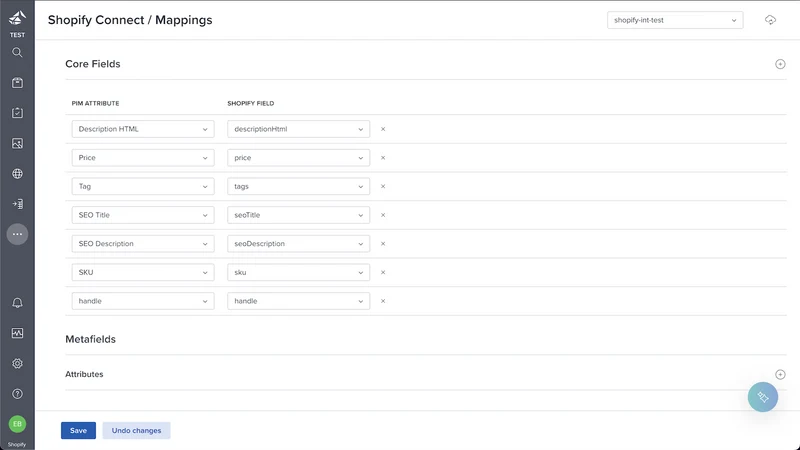Image resolution: width=800 pixels, height=450 pixels.
Task: Open the help question mark icon
Action: point(17,394)
